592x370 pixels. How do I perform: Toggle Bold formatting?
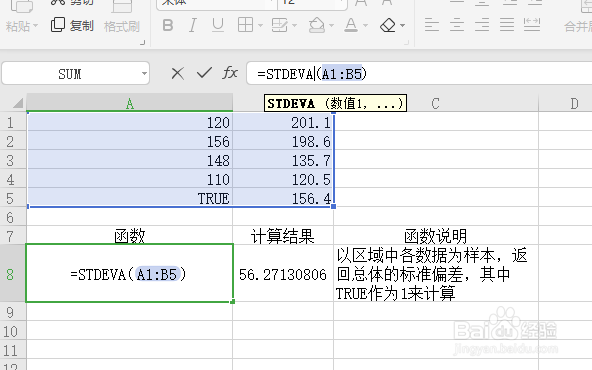[x=168, y=25]
